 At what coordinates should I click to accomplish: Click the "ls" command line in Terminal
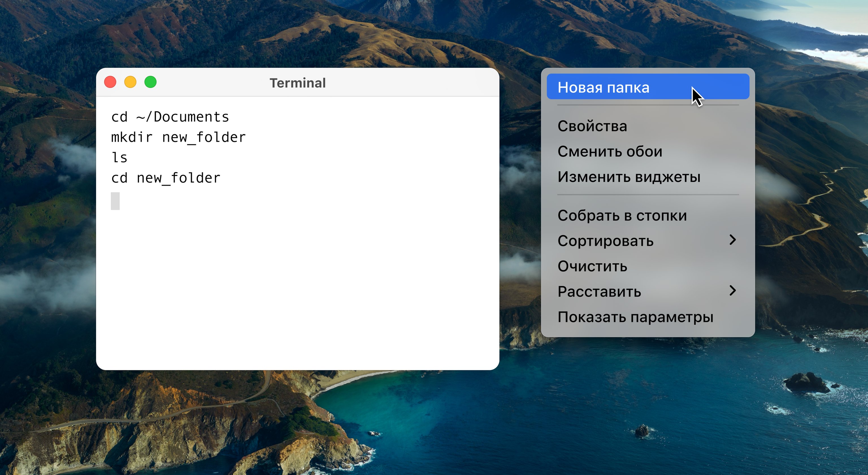click(x=119, y=157)
